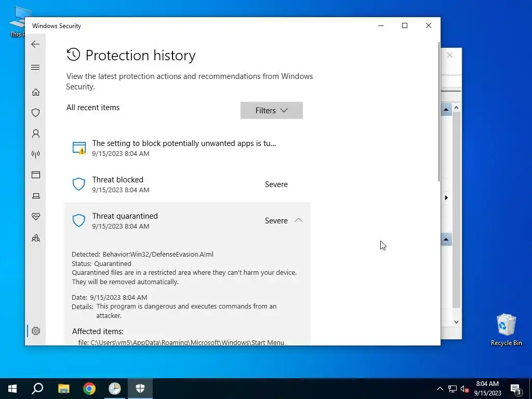The height and width of the screenshot is (399, 532).
Task: Maximize the Windows Security window
Action: 404,26
